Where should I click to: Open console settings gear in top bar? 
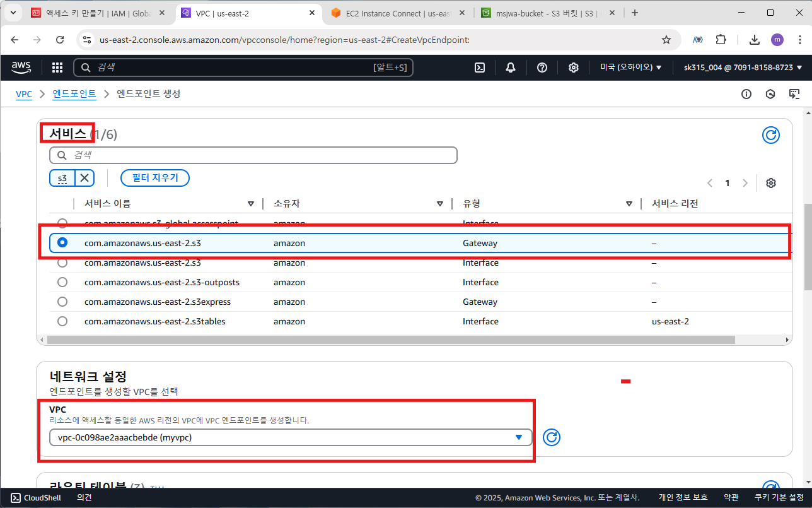pos(574,68)
